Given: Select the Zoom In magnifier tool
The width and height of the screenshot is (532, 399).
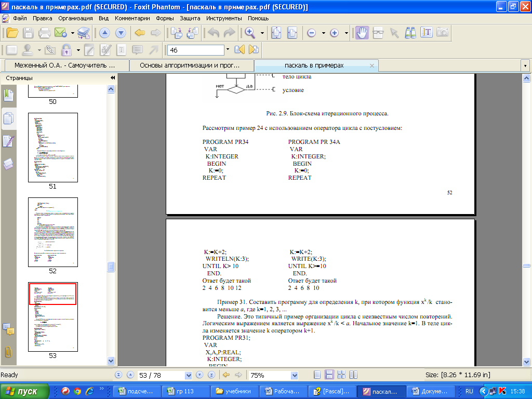Looking at the screenshot, I should (x=250, y=33).
